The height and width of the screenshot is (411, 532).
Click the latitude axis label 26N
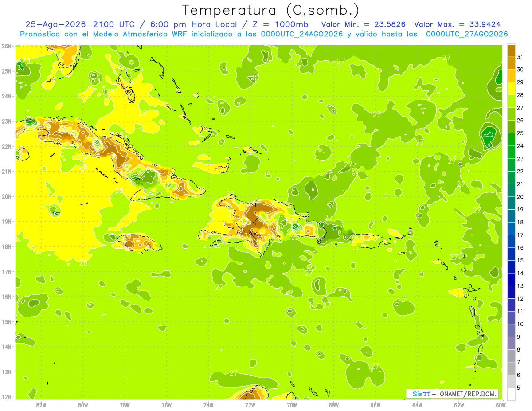click(x=7, y=46)
